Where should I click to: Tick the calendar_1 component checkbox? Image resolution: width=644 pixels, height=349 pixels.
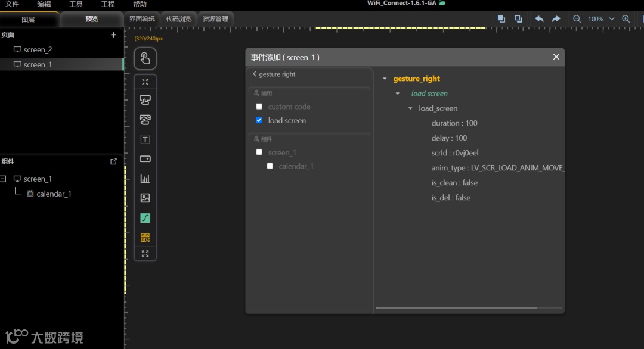(270, 166)
